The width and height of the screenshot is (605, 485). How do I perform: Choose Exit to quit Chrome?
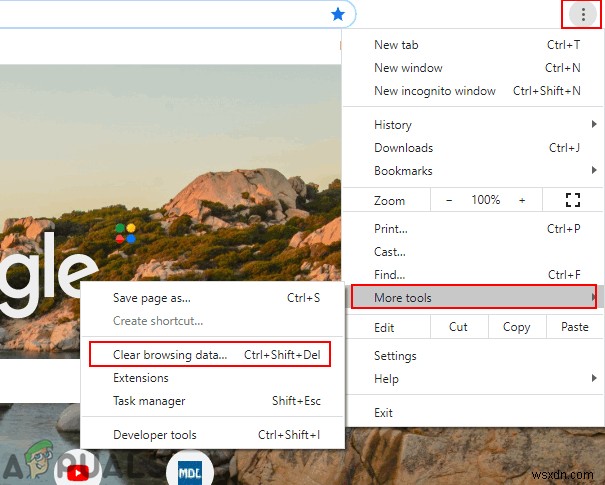[473, 413]
